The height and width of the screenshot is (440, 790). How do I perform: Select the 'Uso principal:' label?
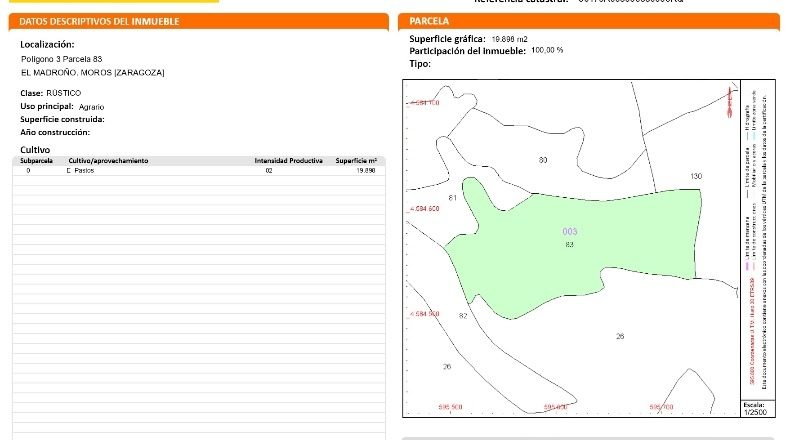(47, 106)
